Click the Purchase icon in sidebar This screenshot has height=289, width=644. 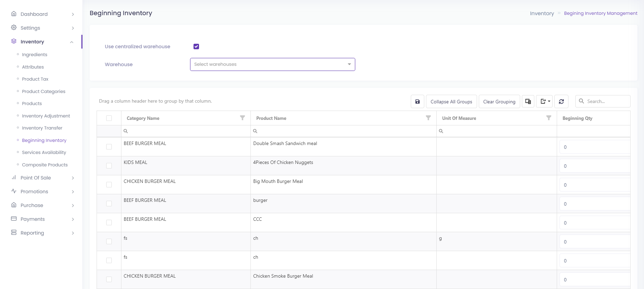14,205
